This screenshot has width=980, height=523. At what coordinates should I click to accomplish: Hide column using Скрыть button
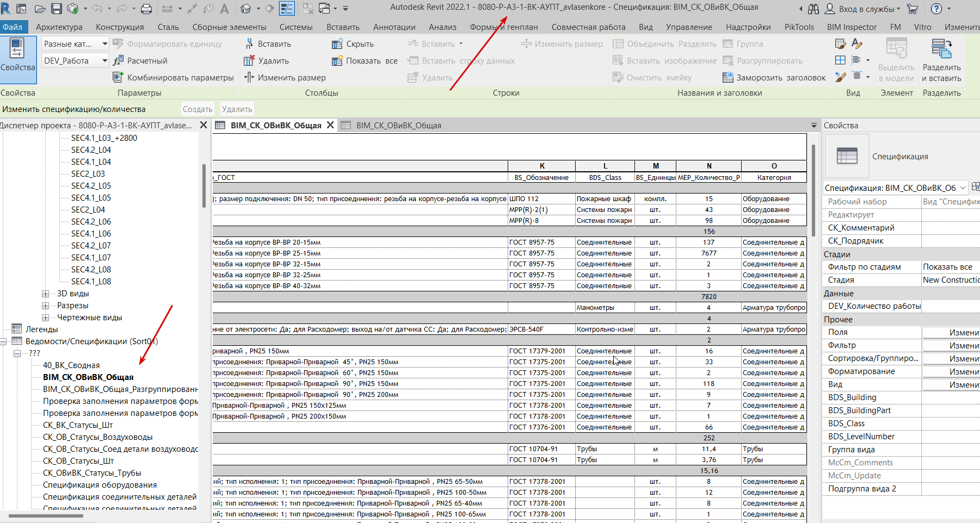[353, 44]
